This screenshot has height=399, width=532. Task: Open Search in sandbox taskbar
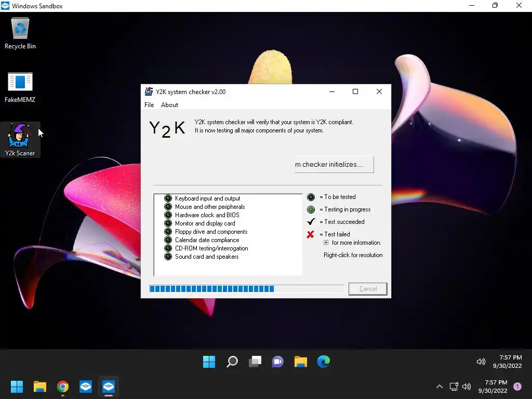[x=232, y=362]
